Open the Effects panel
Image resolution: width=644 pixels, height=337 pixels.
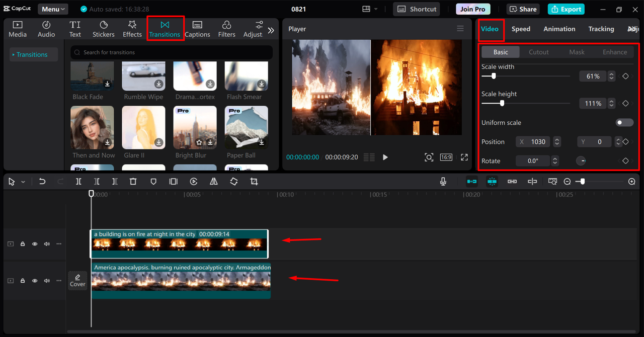[x=132, y=29]
